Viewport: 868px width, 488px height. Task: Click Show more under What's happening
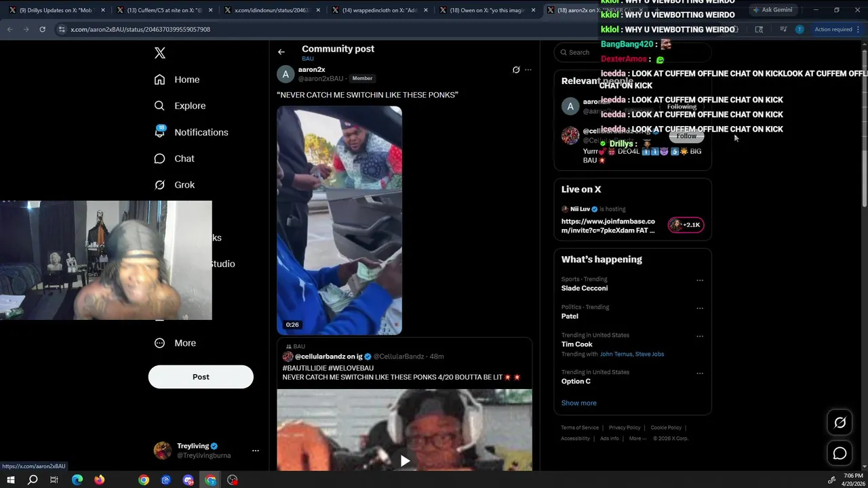click(x=578, y=403)
